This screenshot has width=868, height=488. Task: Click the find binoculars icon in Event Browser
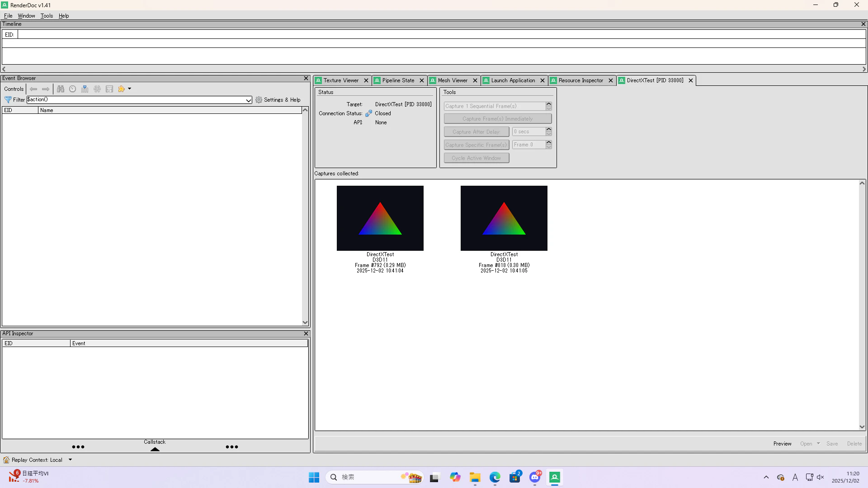point(61,89)
